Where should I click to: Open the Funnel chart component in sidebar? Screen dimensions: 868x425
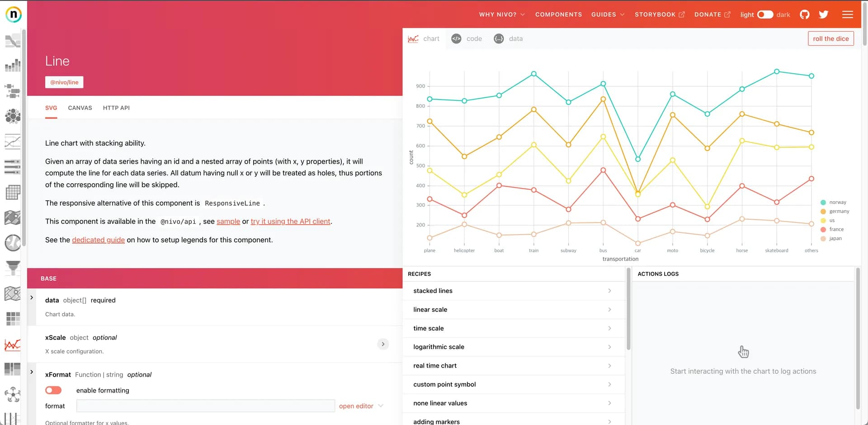coord(13,268)
